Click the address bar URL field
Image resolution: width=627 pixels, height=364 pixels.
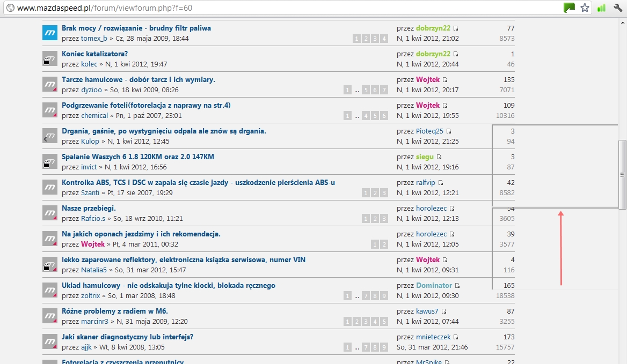268,8
